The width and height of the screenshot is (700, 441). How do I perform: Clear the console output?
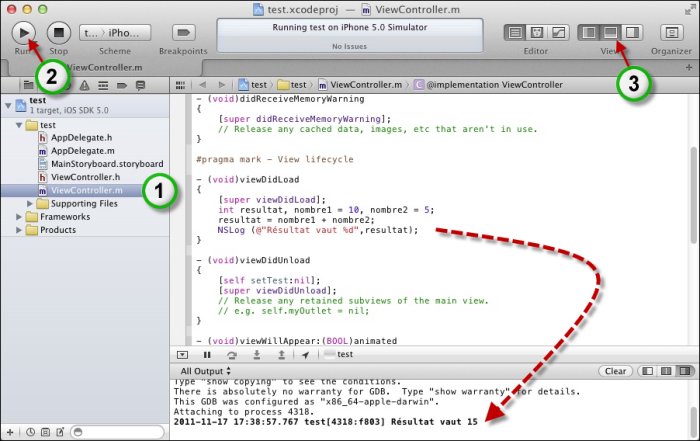614,371
